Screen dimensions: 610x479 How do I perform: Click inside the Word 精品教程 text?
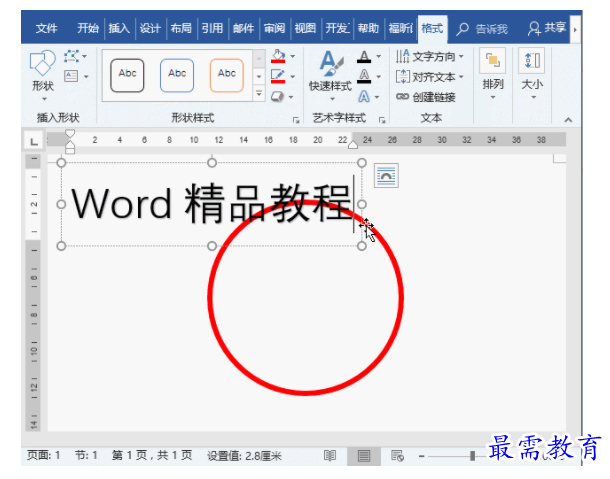click(211, 204)
